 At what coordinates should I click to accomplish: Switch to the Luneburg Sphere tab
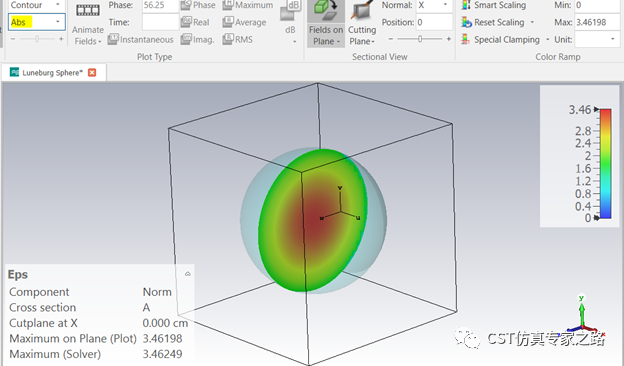click(x=47, y=72)
